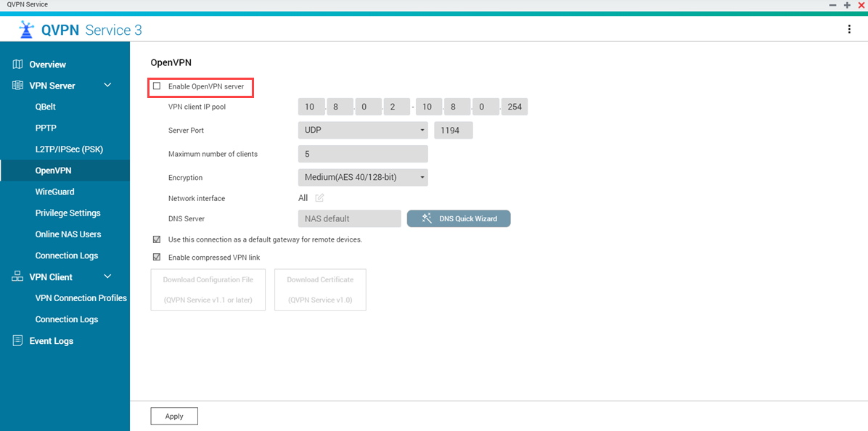Image resolution: width=868 pixels, height=431 pixels.
Task: Click the Download Configuration File button
Action: (x=208, y=290)
